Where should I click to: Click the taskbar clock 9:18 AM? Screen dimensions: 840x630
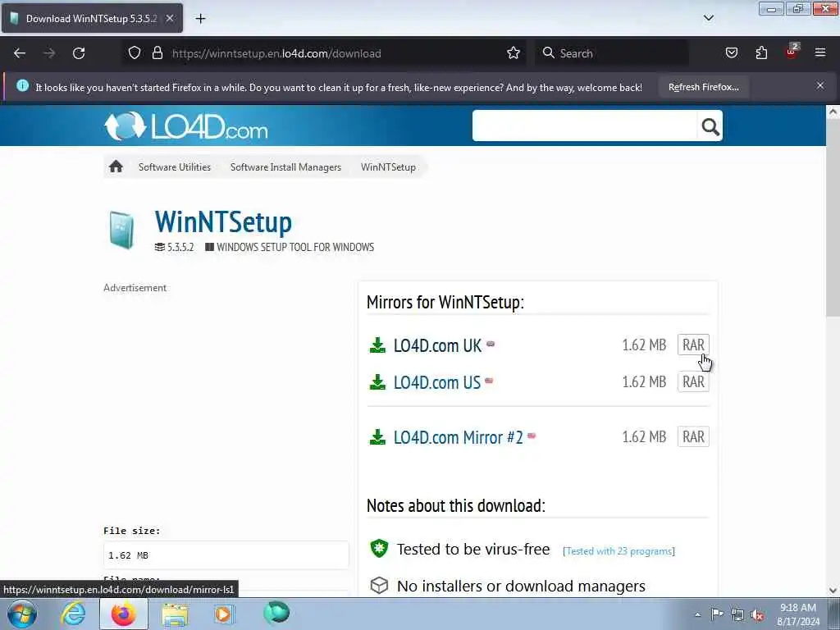point(797,608)
